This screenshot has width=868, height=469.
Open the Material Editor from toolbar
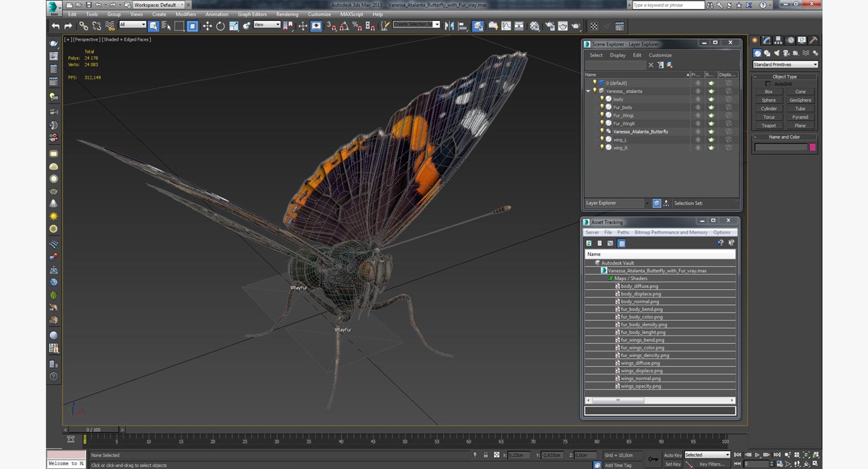click(x=534, y=26)
